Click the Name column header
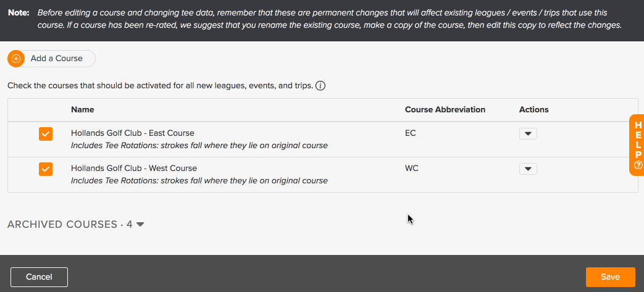 point(83,110)
